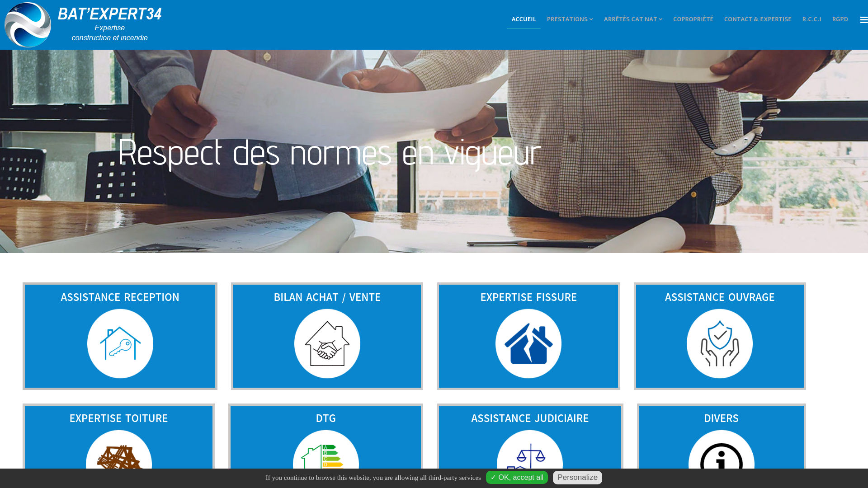Image resolution: width=868 pixels, height=488 pixels.
Task: Open the RGPD page
Action: click(840, 19)
